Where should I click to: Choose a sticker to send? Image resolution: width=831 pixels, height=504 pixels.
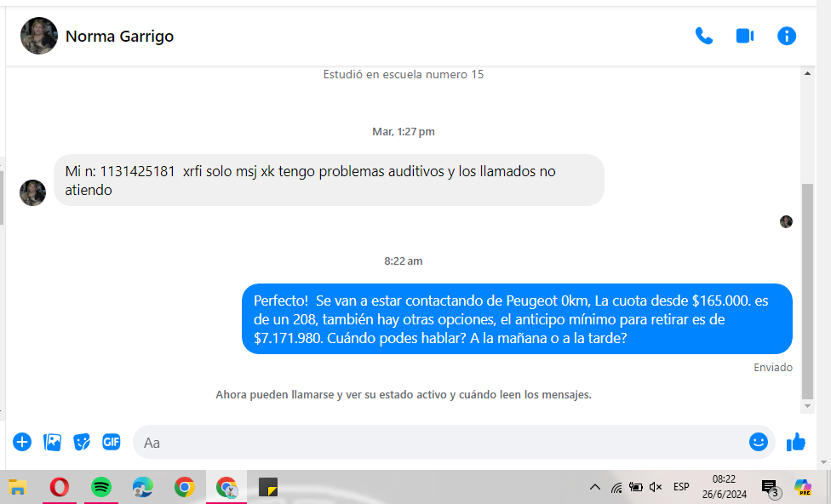coord(82,442)
